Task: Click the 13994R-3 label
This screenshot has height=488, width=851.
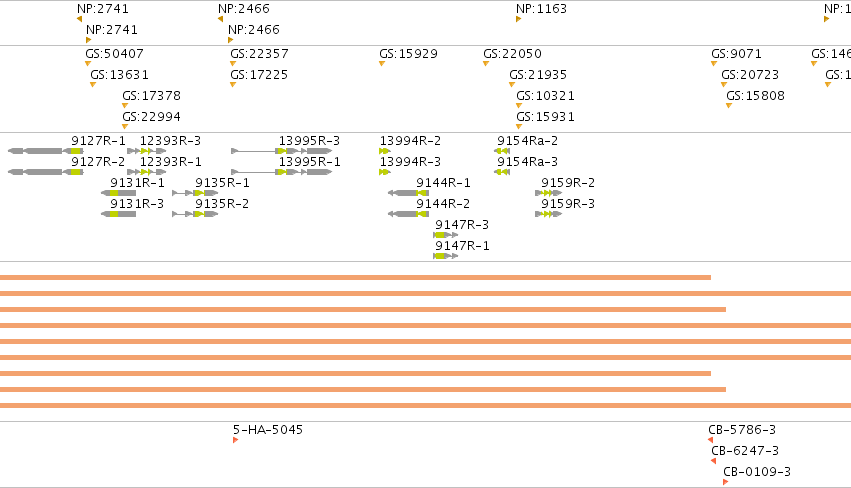Action: coord(410,162)
